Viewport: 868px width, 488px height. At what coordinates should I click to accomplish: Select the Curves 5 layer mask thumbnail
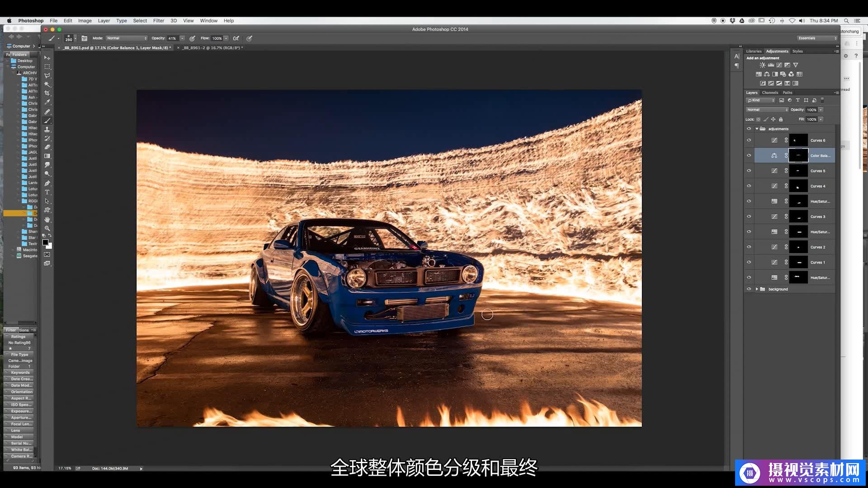click(798, 171)
